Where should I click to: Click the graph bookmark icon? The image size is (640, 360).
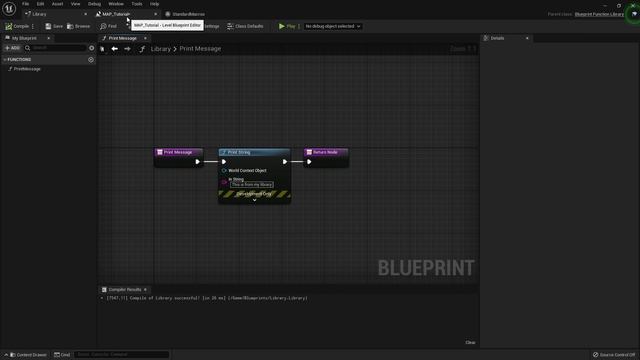click(102, 49)
